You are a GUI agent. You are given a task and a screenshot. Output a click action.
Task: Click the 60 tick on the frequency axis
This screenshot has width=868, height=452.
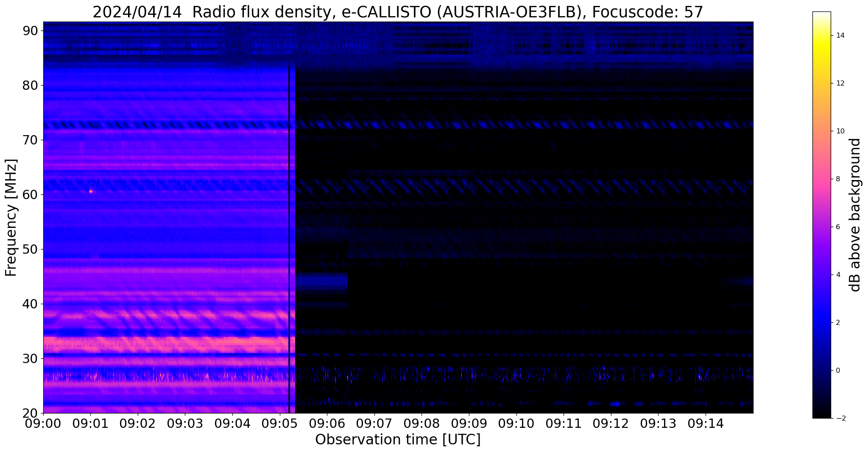pos(30,195)
